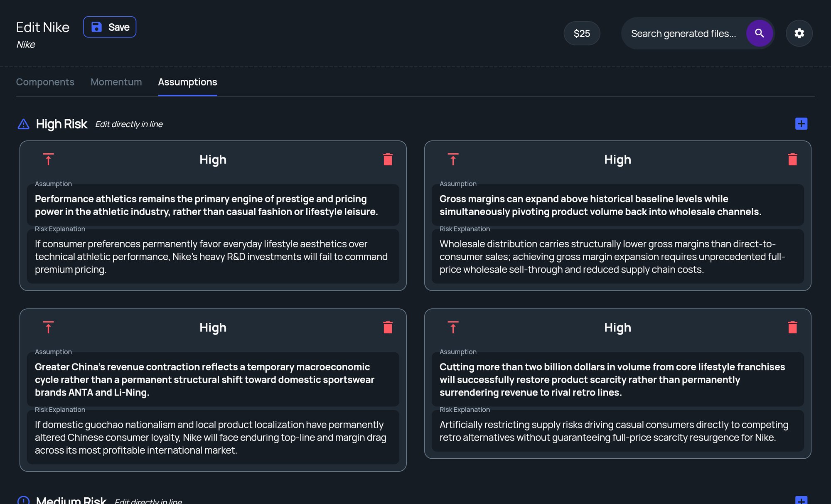The width and height of the screenshot is (831, 504).
Task: Click the Medium Risk section heading
Action: click(x=71, y=500)
